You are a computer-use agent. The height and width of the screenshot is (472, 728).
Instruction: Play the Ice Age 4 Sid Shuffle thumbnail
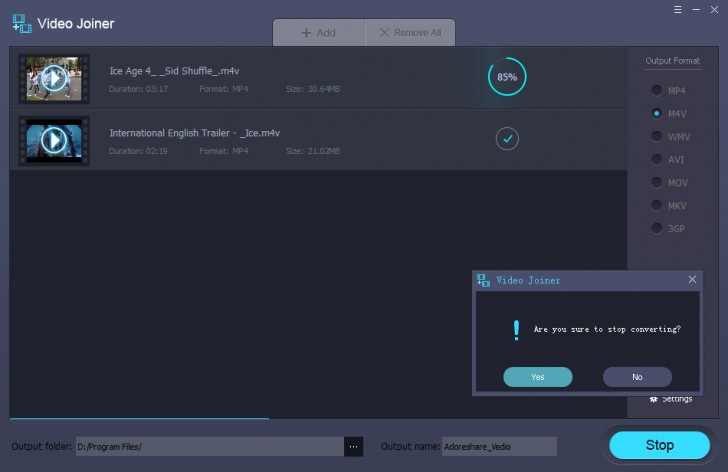pos(54,78)
